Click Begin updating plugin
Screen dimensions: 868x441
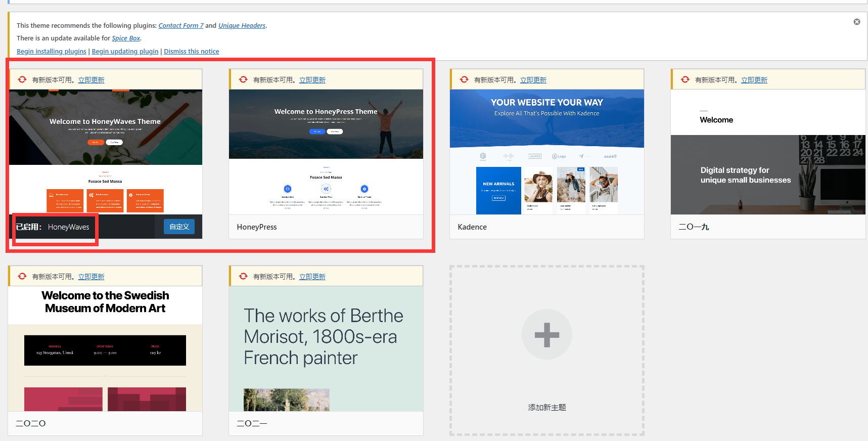(125, 51)
